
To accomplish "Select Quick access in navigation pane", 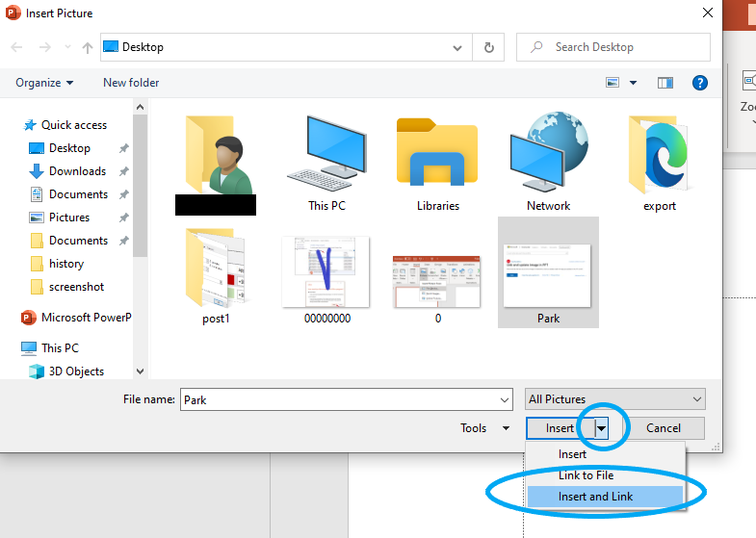I will (65, 125).
